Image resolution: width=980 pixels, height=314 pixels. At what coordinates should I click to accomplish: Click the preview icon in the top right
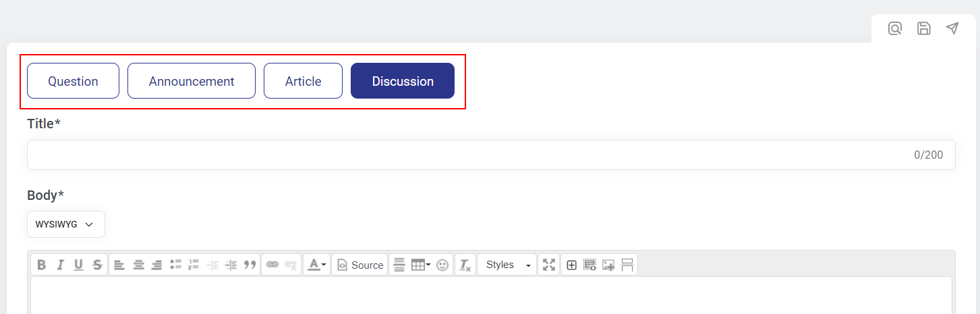pyautogui.click(x=895, y=28)
